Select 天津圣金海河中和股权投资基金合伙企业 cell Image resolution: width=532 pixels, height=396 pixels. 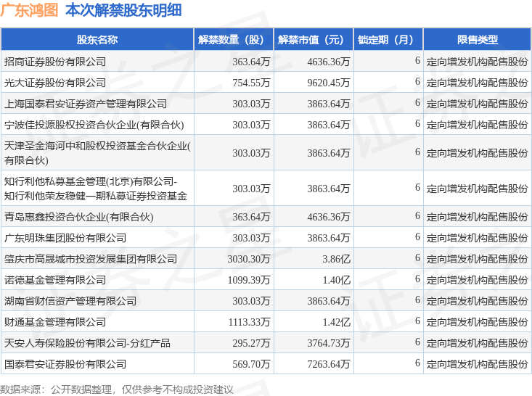click(x=97, y=153)
